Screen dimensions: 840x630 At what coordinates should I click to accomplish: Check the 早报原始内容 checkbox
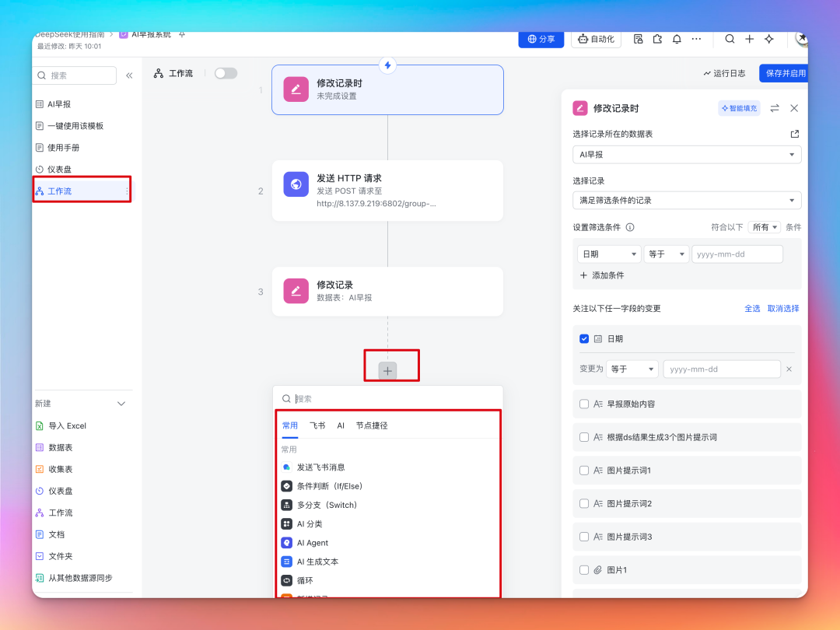(584, 404)
